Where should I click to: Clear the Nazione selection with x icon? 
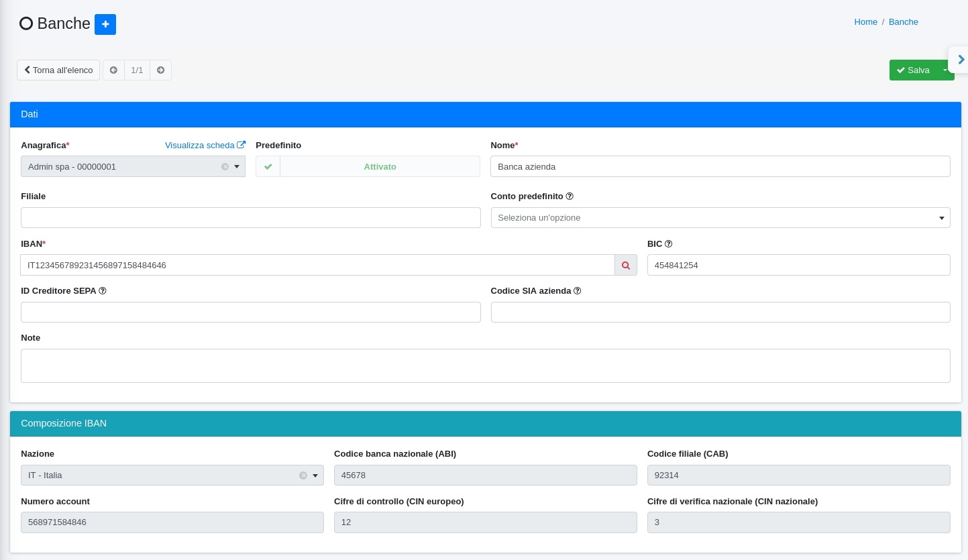click(303, 475)
